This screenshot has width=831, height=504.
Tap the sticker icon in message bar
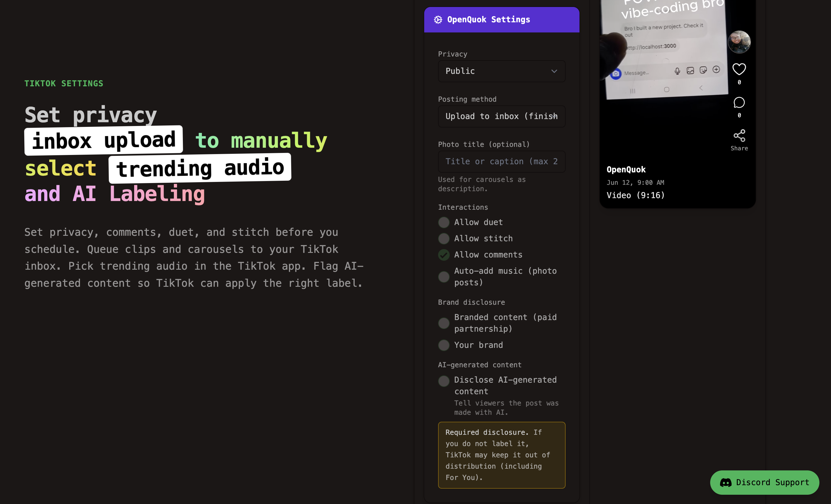[x=703, y=70]
